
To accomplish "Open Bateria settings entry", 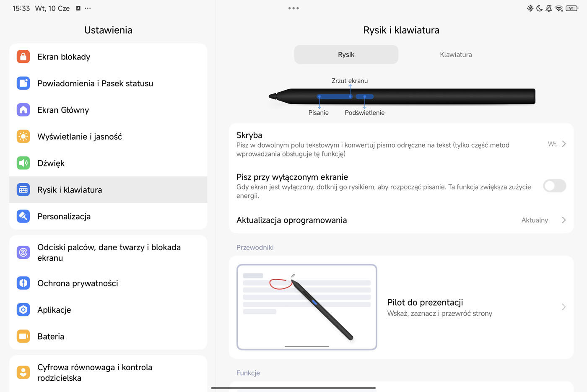I will (x=108, y=336).
